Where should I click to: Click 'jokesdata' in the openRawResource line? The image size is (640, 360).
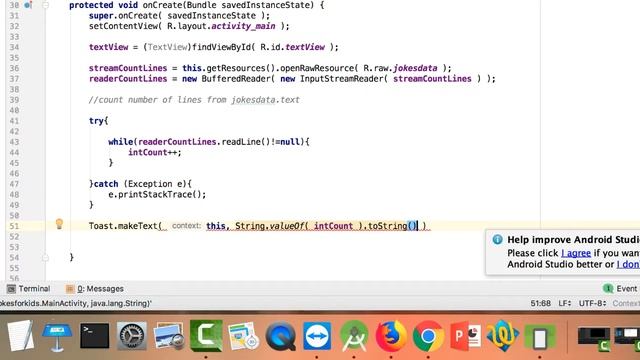click(415, 68)
